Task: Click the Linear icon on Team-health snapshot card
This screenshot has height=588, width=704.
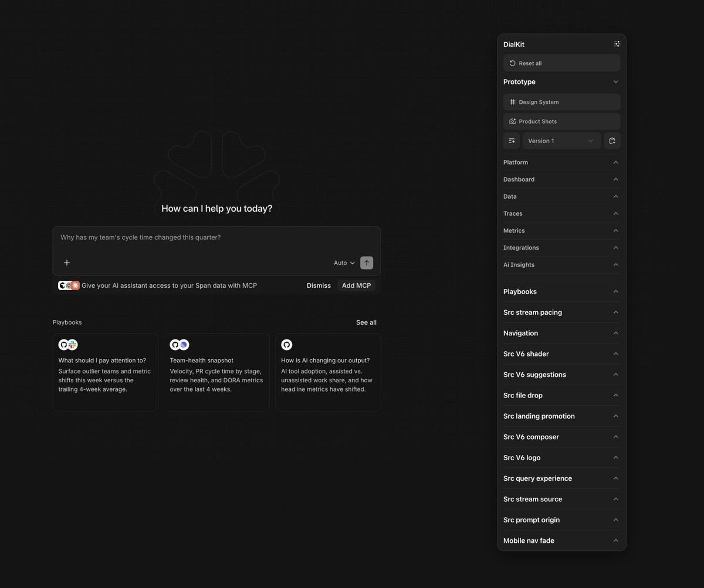Action: tap(184, 345)
